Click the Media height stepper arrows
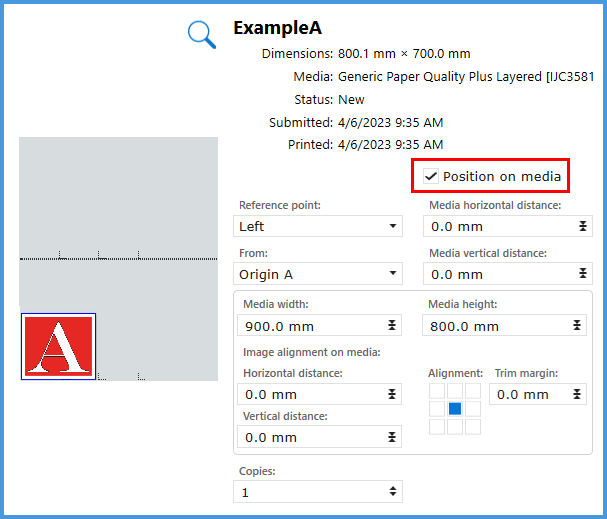 577,326
